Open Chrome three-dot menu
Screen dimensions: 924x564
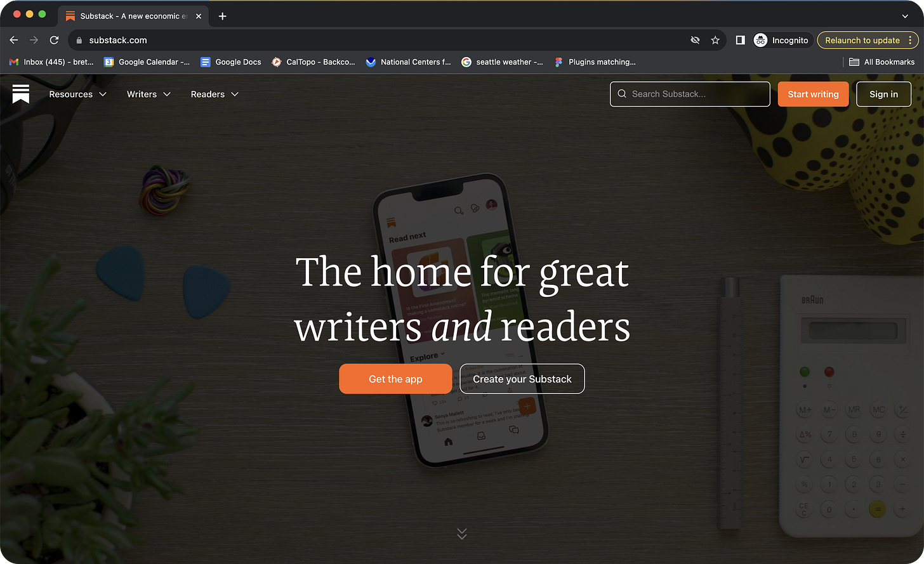(x=911, y=40)
